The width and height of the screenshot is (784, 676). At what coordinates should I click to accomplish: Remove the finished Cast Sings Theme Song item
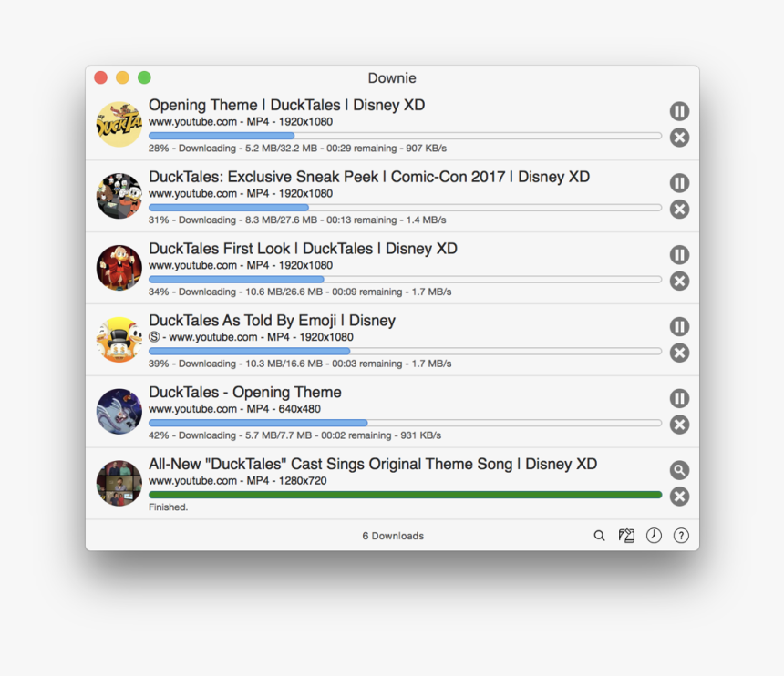tap(679, 497)
